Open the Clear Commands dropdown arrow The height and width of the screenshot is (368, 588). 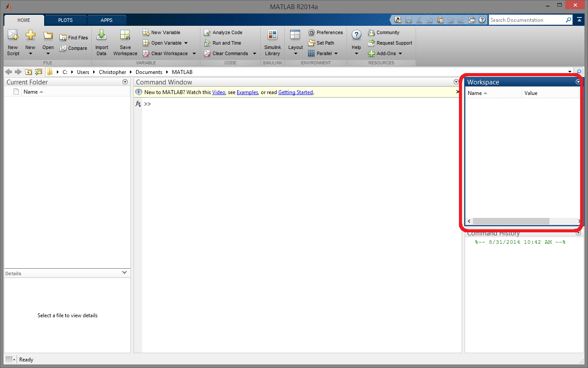click(255, 53)
